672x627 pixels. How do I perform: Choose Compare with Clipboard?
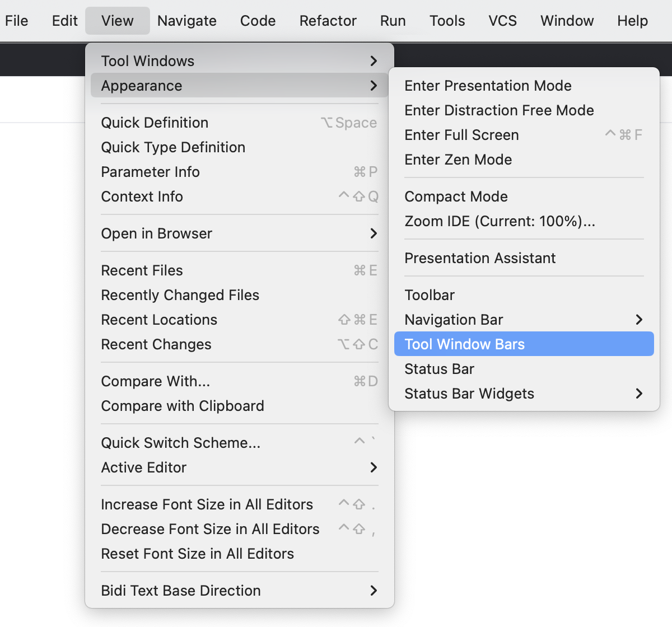pos(183,406)
